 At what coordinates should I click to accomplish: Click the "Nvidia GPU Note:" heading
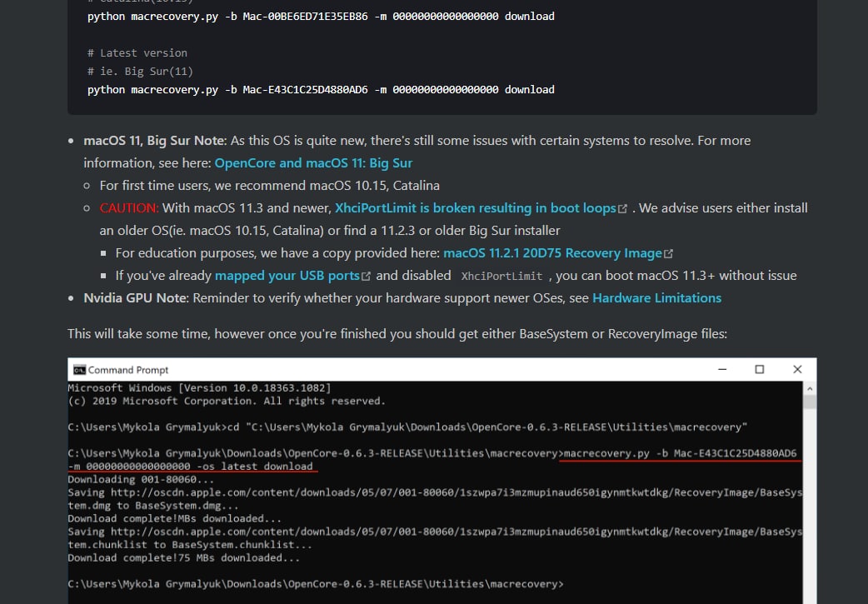point(136,298)
